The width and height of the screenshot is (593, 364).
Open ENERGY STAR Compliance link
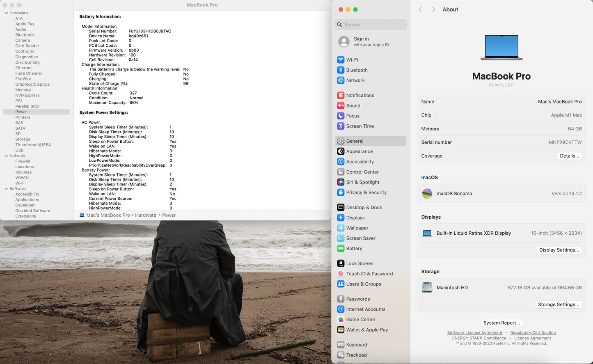click(x=479, y=338)
